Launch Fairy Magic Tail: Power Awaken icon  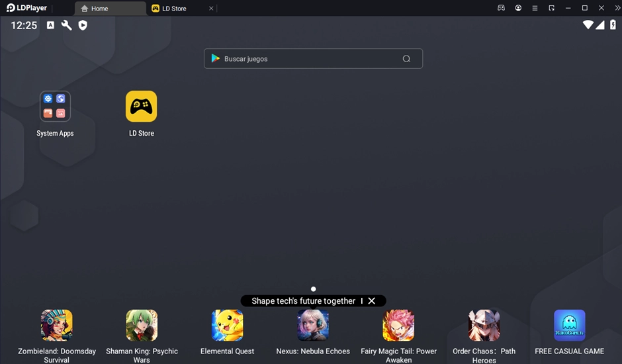pyautogui.click(x=398, y=325)
